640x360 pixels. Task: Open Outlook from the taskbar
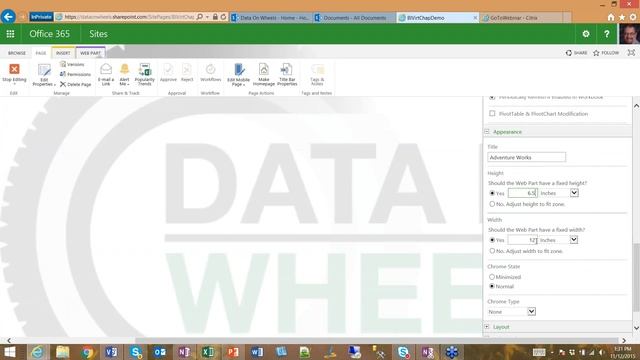point(160,352)
